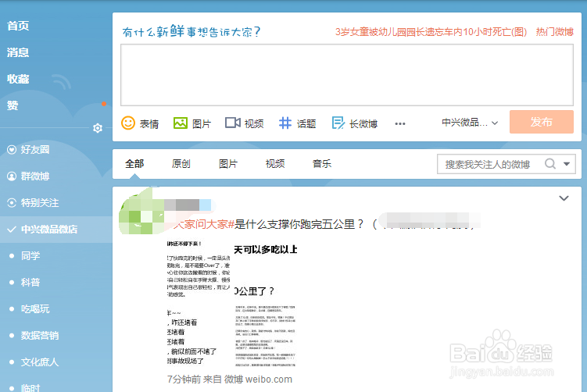
Task: Open the post's left image thumbnail
Action: [x=199, y=303]
